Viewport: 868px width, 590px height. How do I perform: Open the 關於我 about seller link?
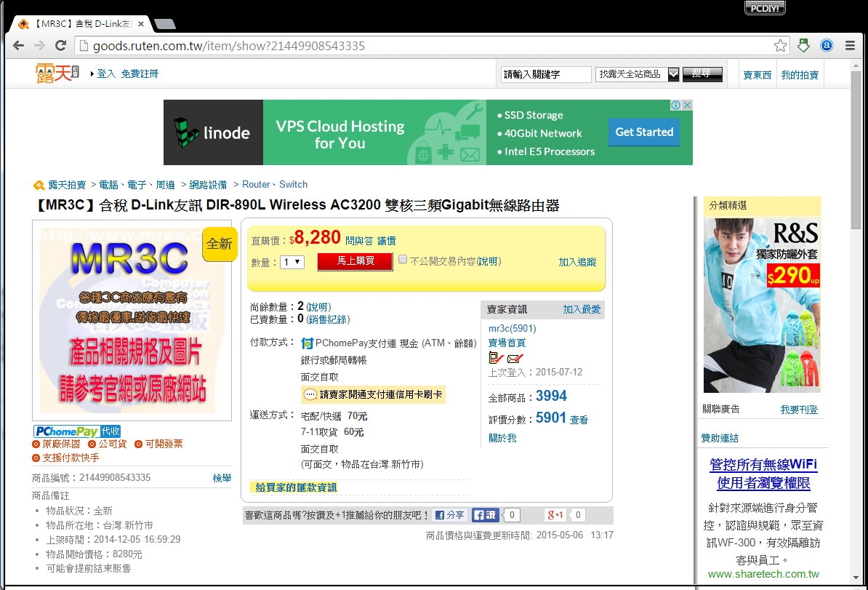502,438
